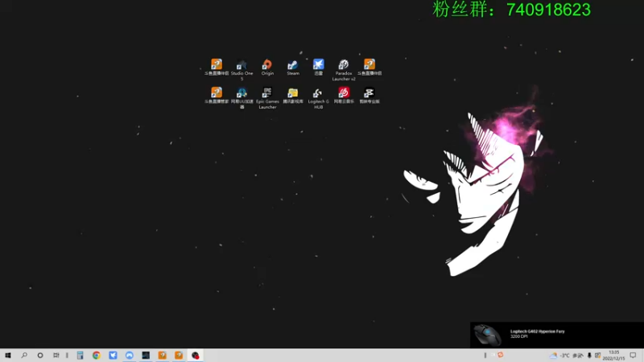Click the Logitech G402 mouse image
Image resolution: width=644 pixels, height=362 pixels.
[487, 335]
